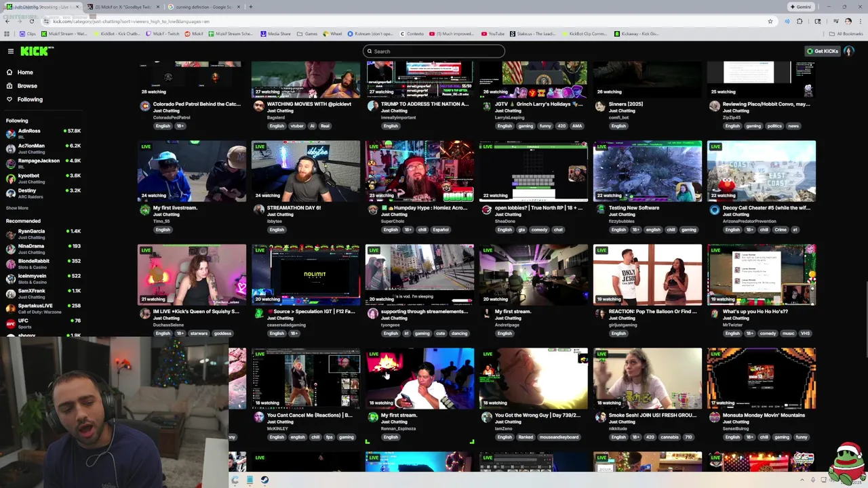Open Humpday Hype stream thumbnail
The width and height of the screenshot is (868, 488).
coord(420,171)
